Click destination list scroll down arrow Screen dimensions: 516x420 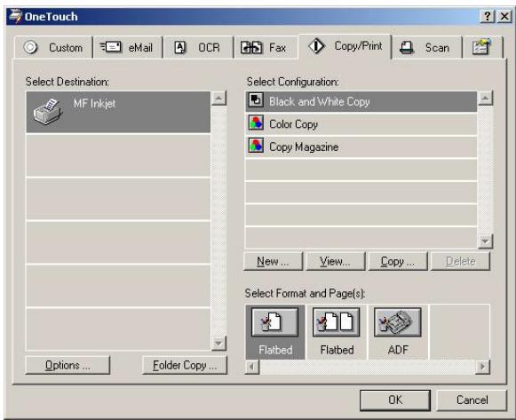[218, 344]
